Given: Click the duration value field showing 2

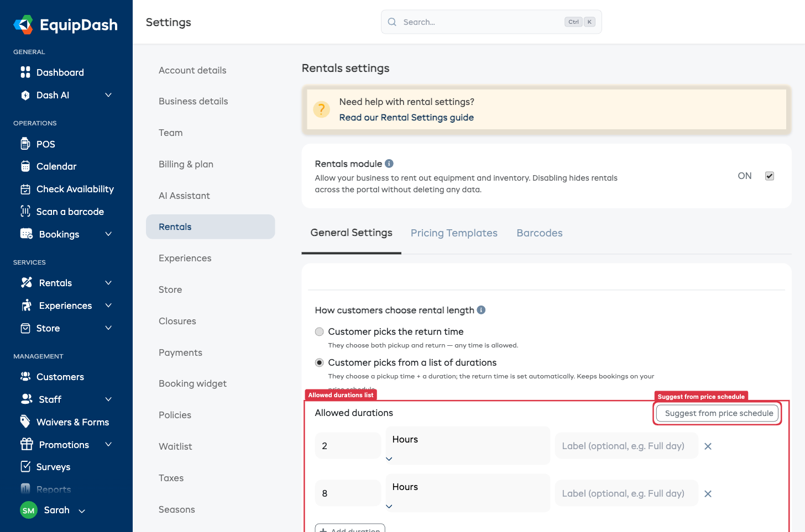Looking at the screenshot, I should pos(348,446).
